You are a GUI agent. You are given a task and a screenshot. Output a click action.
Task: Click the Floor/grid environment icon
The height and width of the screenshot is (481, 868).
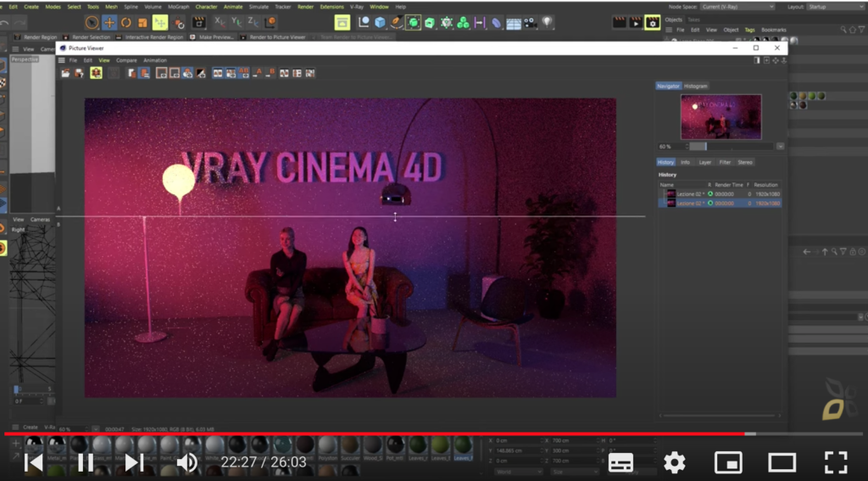point(514,23)
